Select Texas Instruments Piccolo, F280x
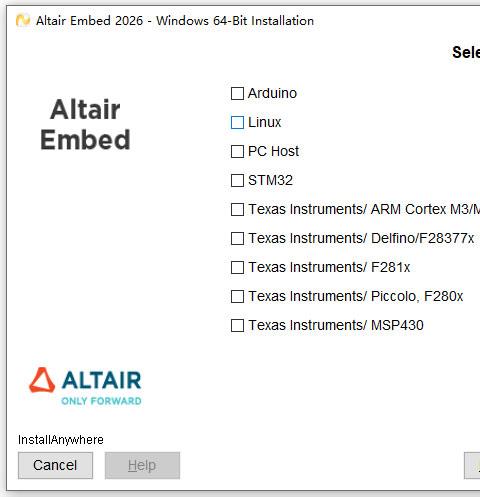 point(237,297)
